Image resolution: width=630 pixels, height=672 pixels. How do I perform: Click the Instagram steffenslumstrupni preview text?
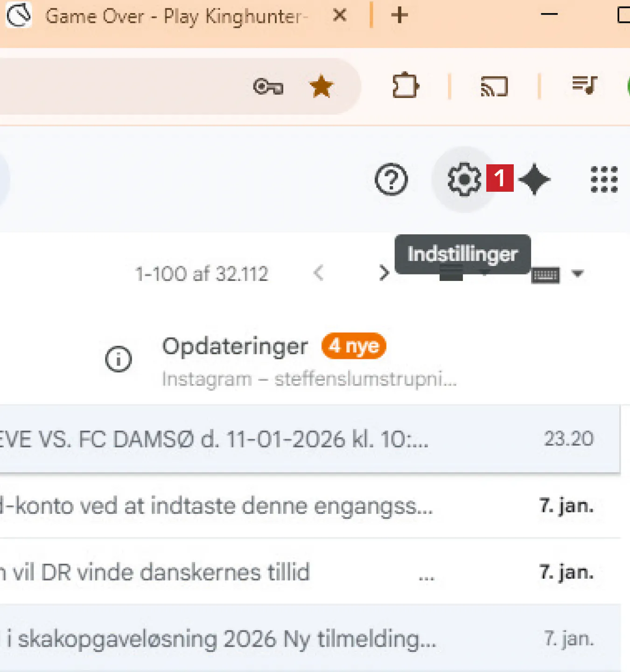[x=309, y=379]
